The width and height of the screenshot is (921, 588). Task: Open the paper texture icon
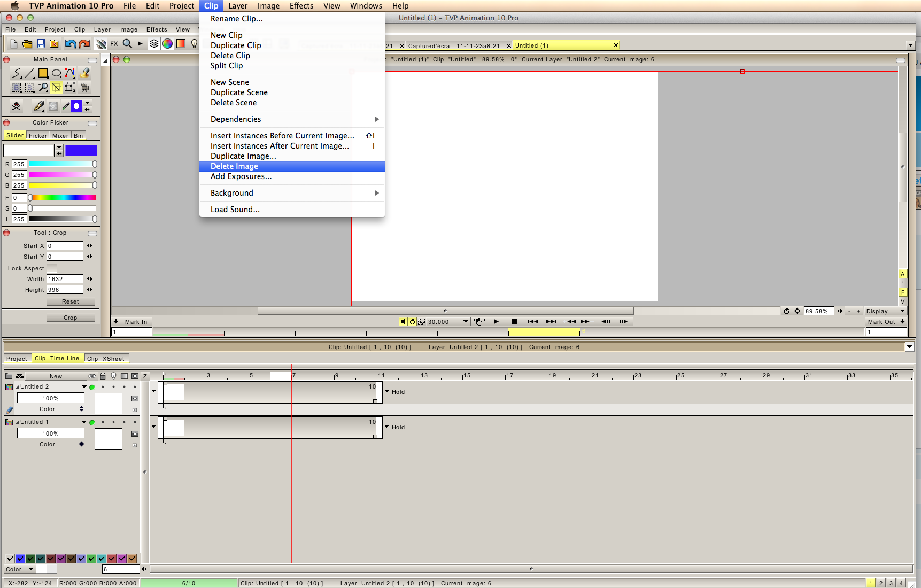click(x=53, y=106)
